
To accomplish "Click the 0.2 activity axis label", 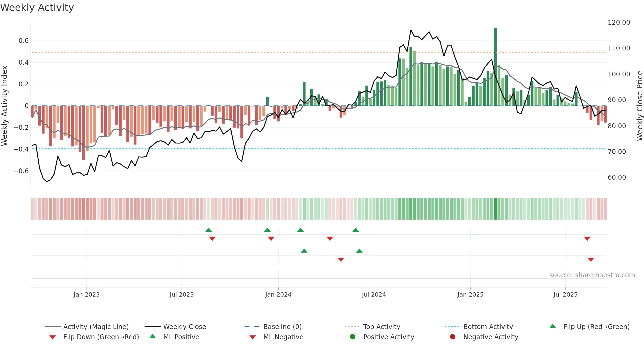I will [x=24, y=84].
